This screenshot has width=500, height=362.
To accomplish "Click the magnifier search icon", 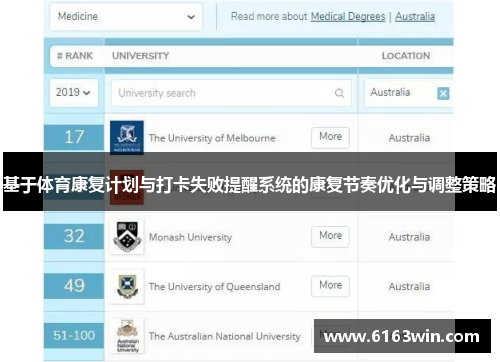I will [339, 93].
